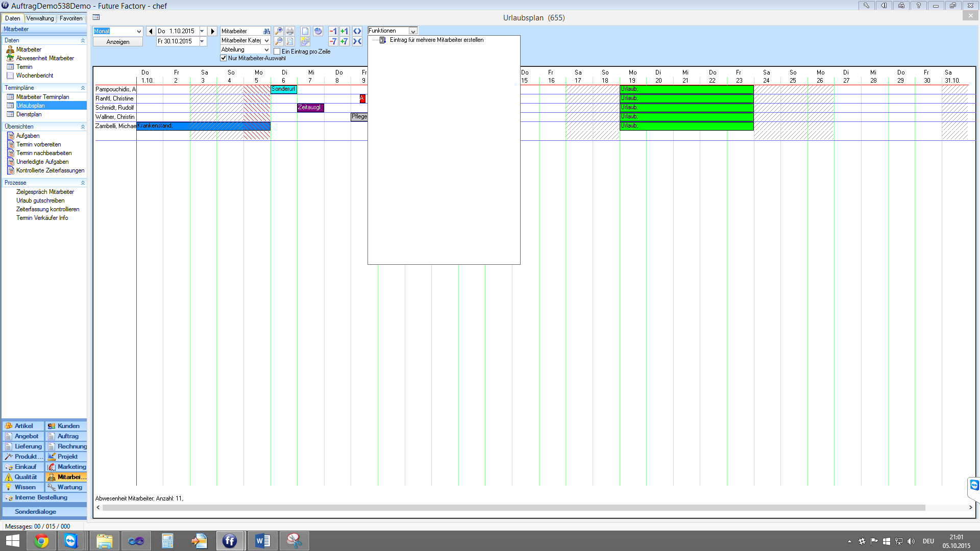980x551 pixels.
Task: Select the Mitarbeiter search binoculars icon
Action: [266, 31]
